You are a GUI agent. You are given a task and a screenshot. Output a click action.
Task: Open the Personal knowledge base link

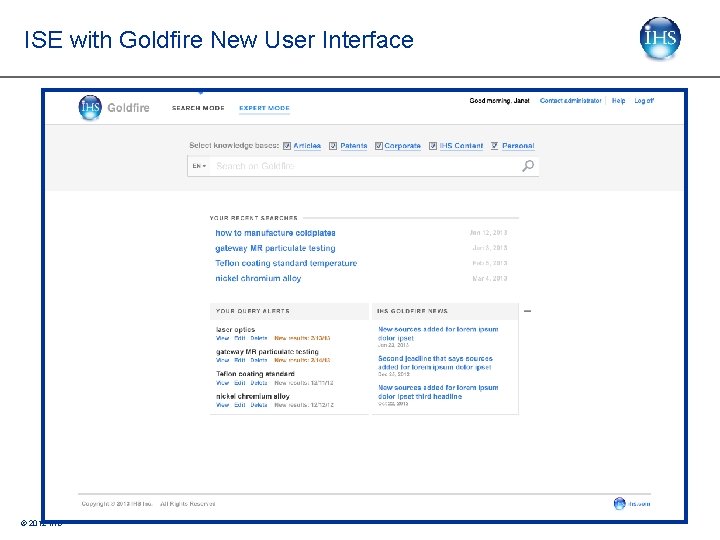click(x=518, y=146)
